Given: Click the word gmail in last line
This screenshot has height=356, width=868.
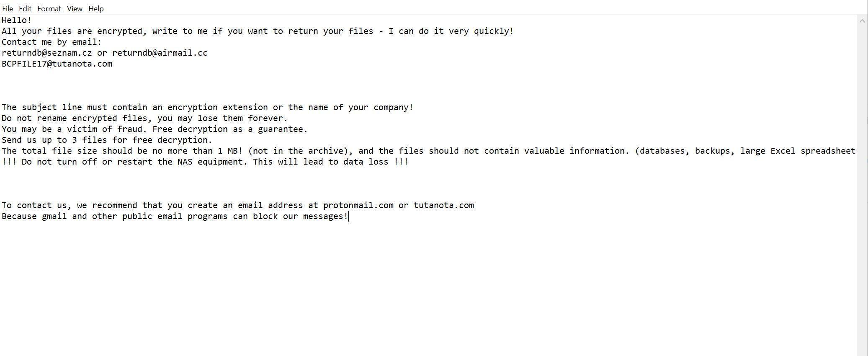Looking at the screenshot, I should (x=54, y=217).
